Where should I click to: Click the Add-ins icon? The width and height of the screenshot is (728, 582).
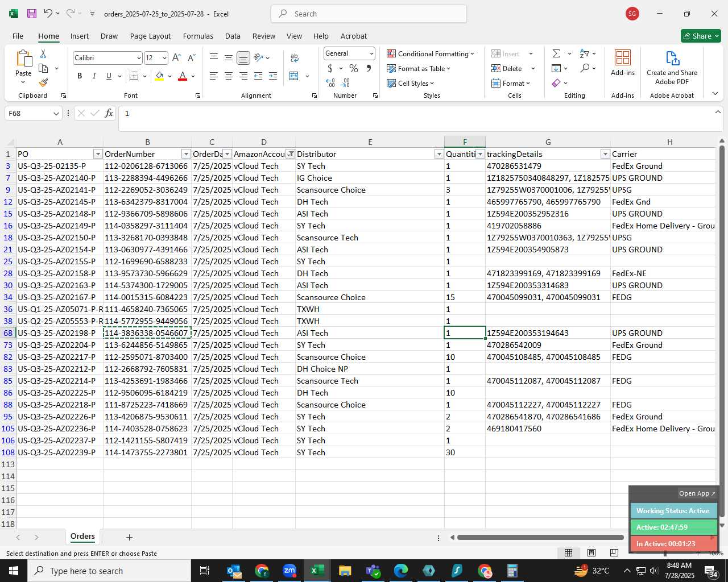click(623, 63)
